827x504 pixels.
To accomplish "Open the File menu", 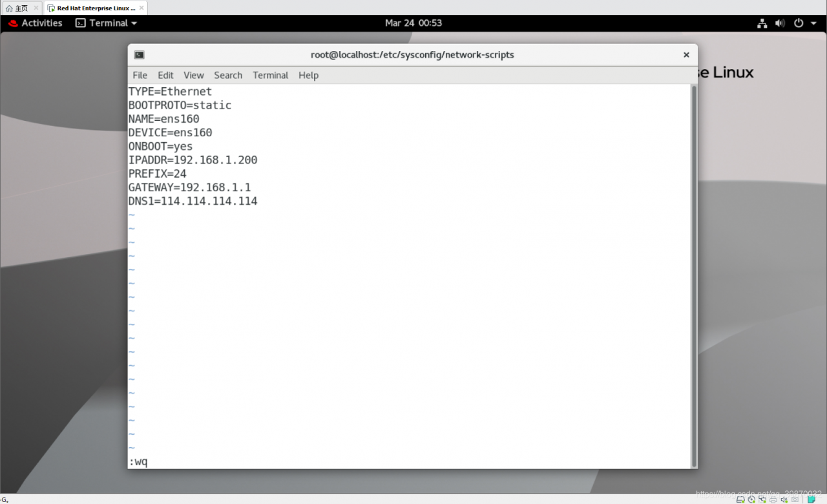I will pos(140,75).
